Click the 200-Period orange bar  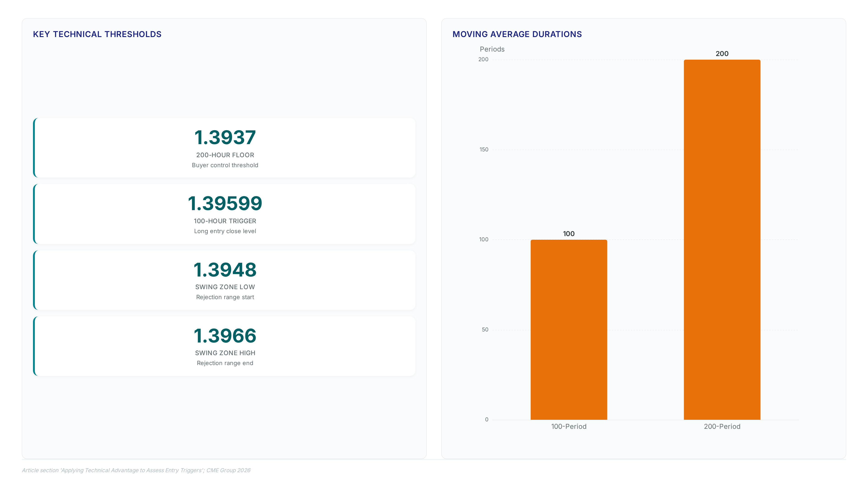coord(722,239)
